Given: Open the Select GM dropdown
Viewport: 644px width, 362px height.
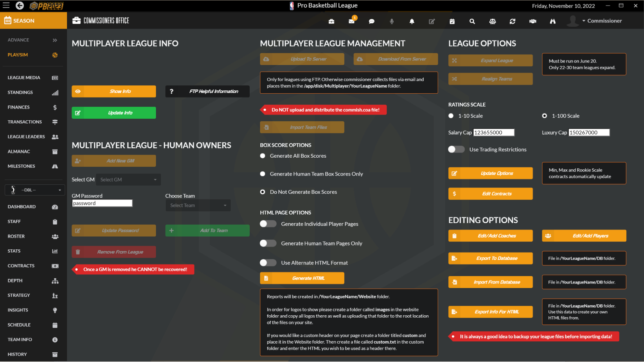Looking at the screenshot, I should tap(129, 180).
